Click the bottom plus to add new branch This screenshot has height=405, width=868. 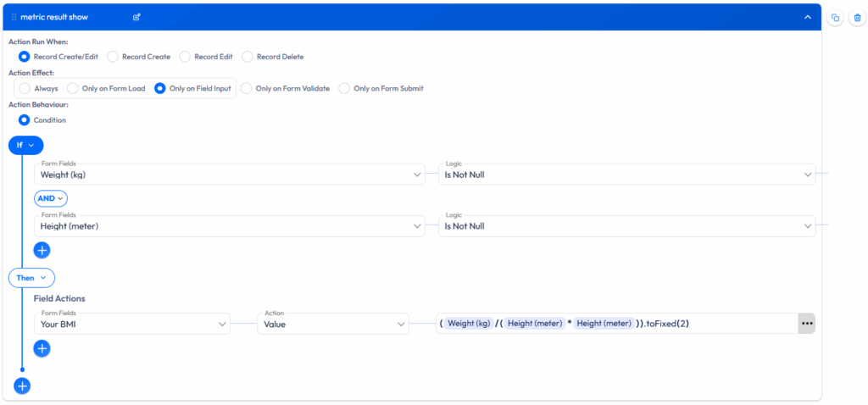(22, 386)
